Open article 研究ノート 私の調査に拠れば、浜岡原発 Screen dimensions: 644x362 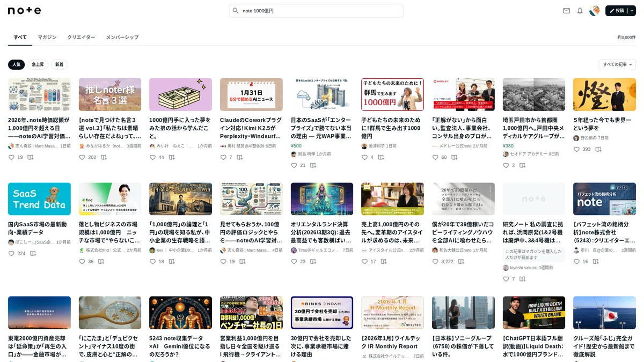pyautogui.click(x=534, y=232)
